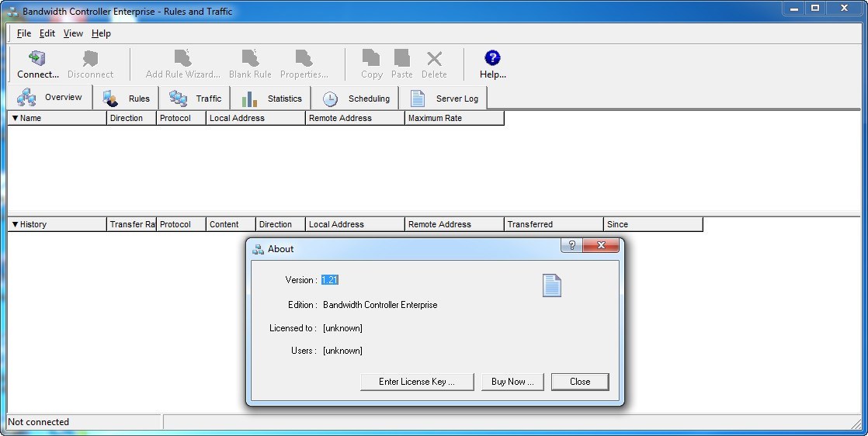Open the Add Rule Wizard tool
868x436 pixels.
(182, 64)
